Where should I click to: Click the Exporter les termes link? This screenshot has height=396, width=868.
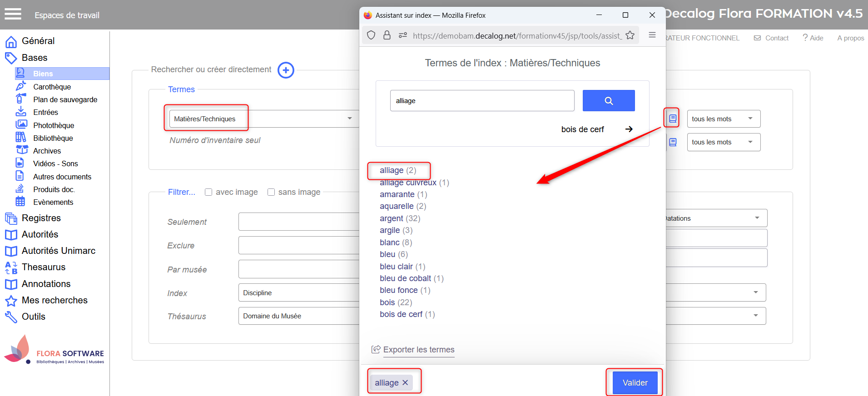click(x=418, y=350)
